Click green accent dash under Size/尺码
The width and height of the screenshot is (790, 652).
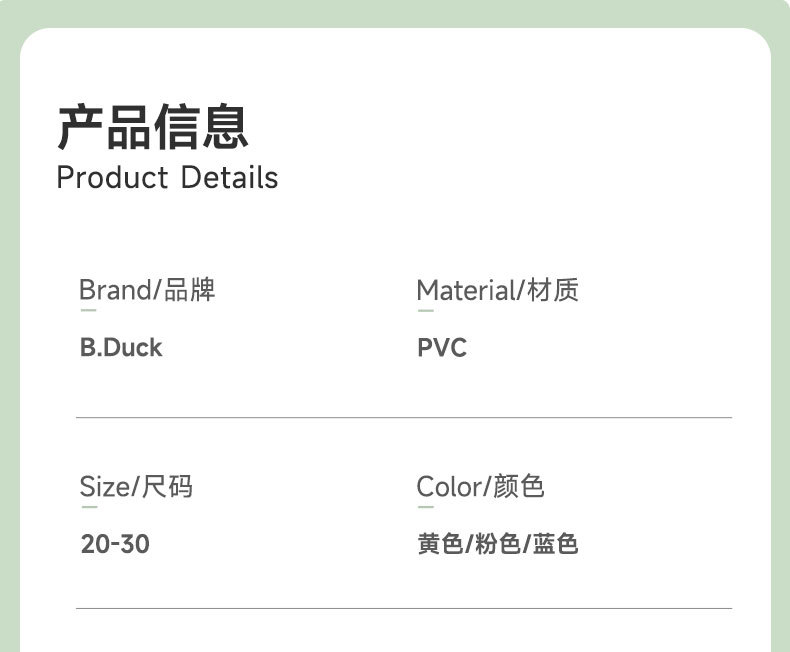coord(88,507)
